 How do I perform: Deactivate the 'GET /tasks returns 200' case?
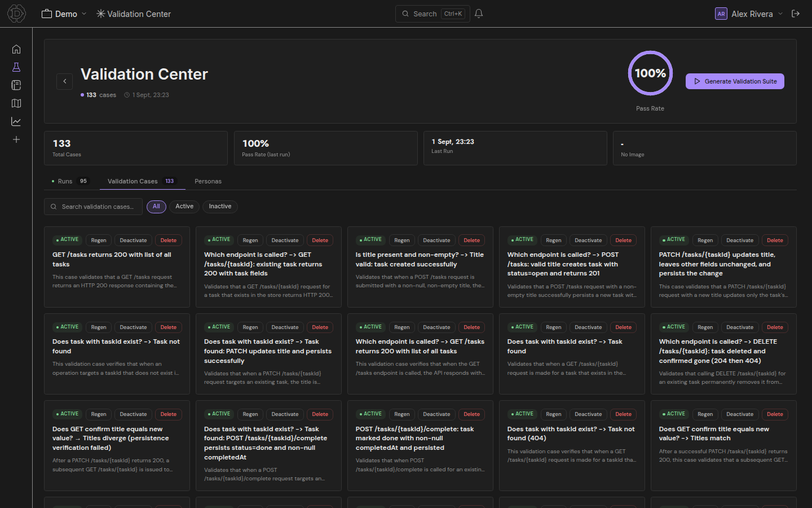[x=133, y=240]
